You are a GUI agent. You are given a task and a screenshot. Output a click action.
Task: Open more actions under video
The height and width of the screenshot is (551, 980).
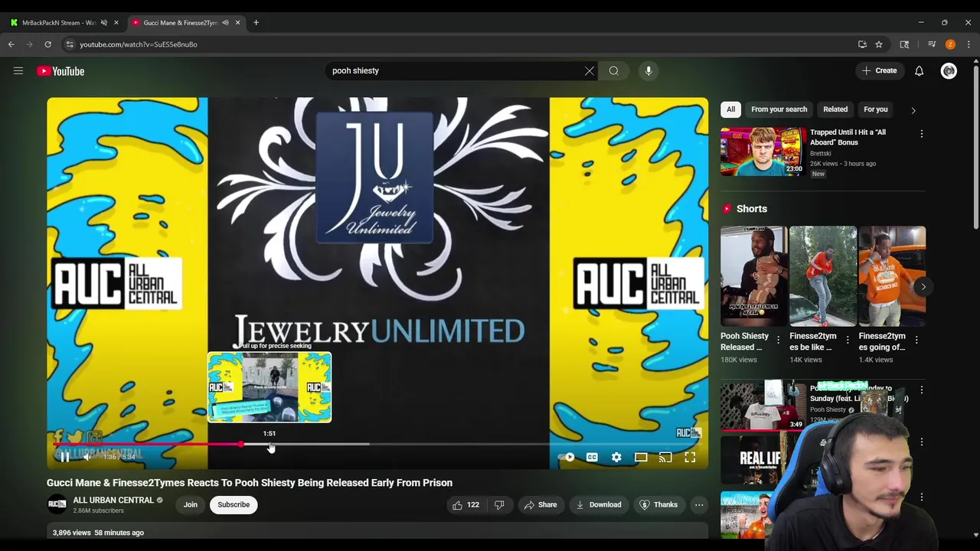[699, 504]
